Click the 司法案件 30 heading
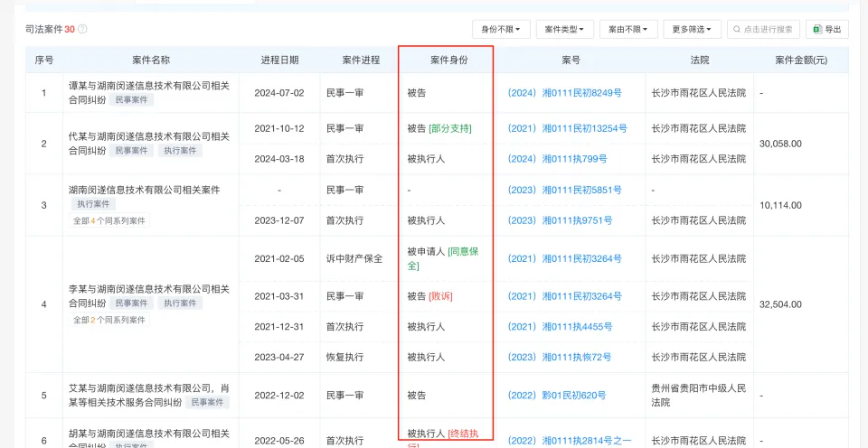Image resolution: width=868 pixels, height=448 pixels. (x=50, y=29)
